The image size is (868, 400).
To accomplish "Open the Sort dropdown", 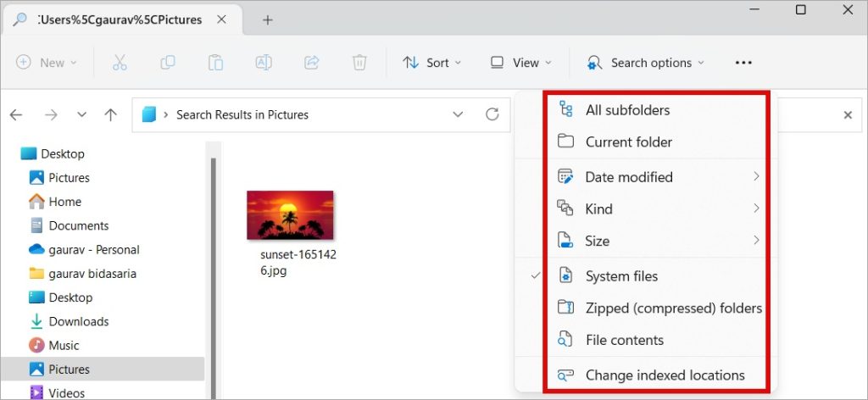I will tap(432, 63).
